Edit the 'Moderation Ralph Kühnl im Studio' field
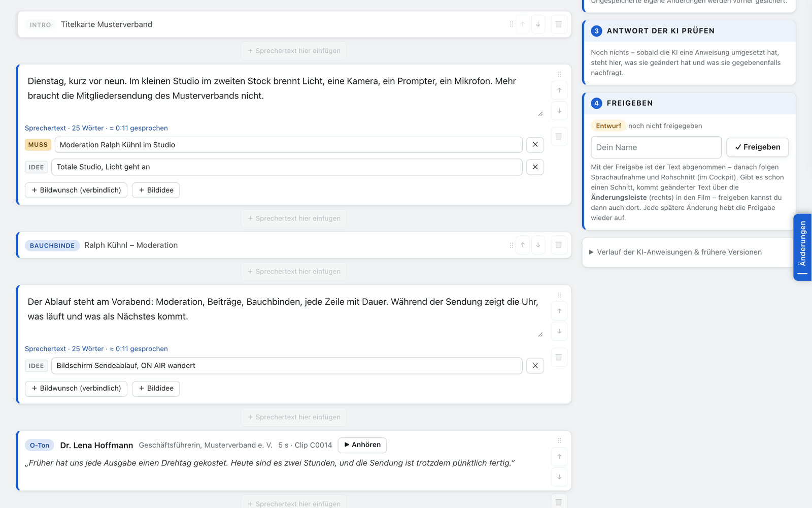The height and width of the screenshot is (508, 812). (288, 145)
